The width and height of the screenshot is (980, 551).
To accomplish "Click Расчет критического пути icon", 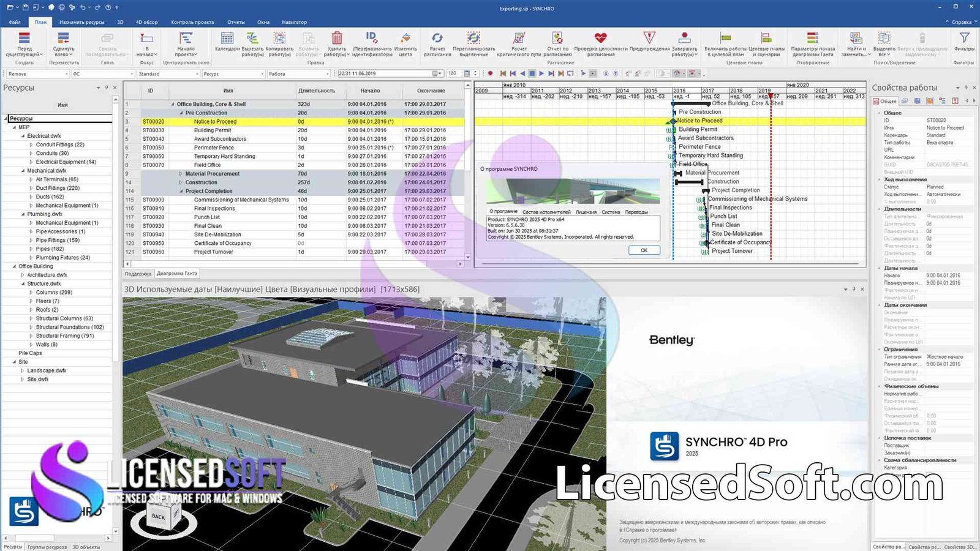I will (x=519, y=38).
